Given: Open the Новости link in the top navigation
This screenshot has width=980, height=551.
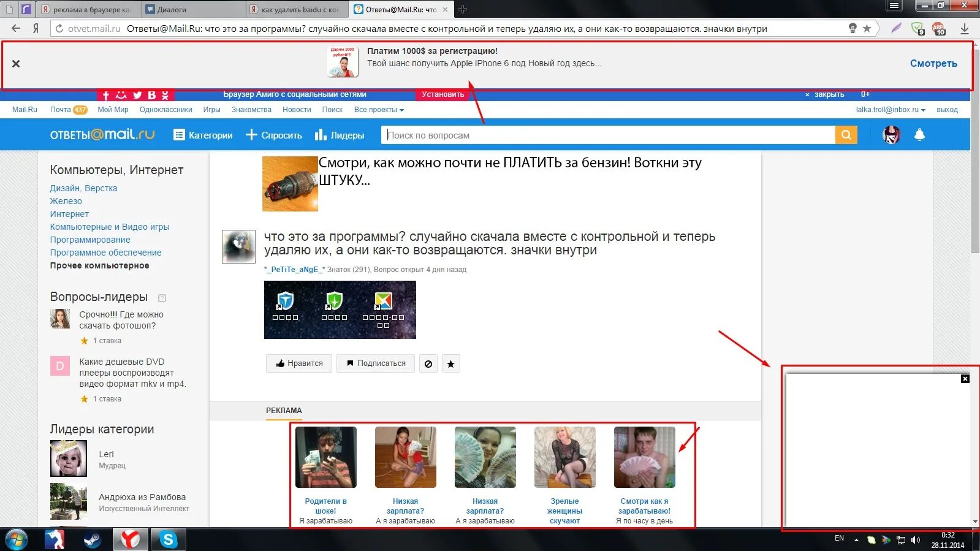Looking at the screenshot, I should tap(297, 110).
